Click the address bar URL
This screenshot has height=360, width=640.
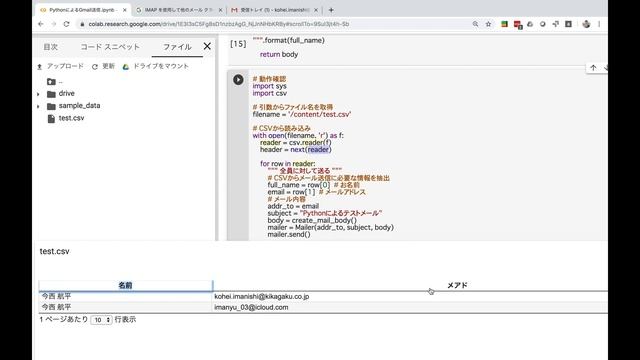tap(218, 24)
